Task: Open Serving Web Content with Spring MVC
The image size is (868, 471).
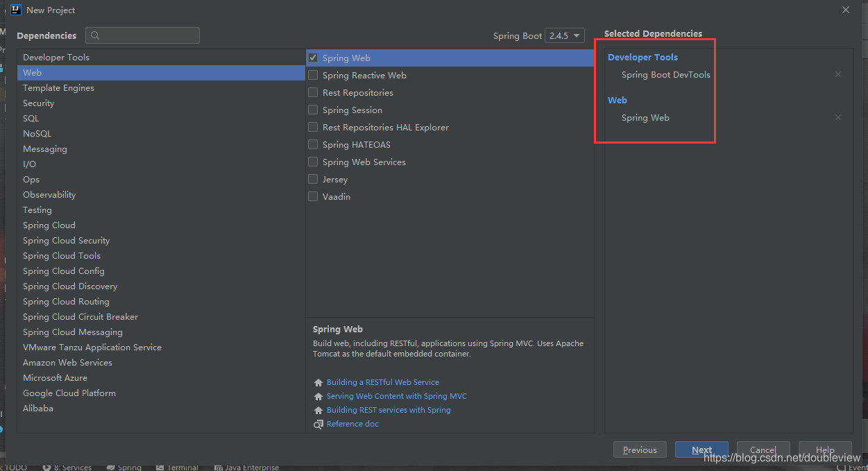Action: pos(397,396)
